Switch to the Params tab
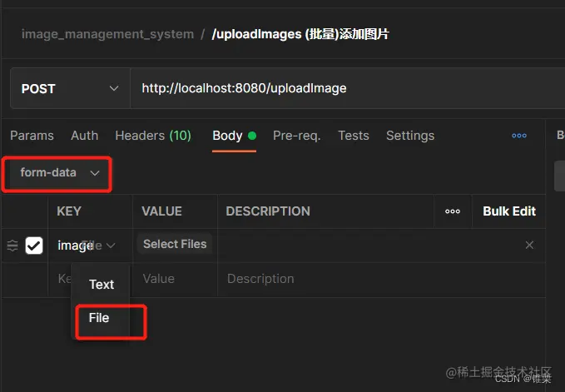This screenshot has height=392, width=565. click(32, 136)
